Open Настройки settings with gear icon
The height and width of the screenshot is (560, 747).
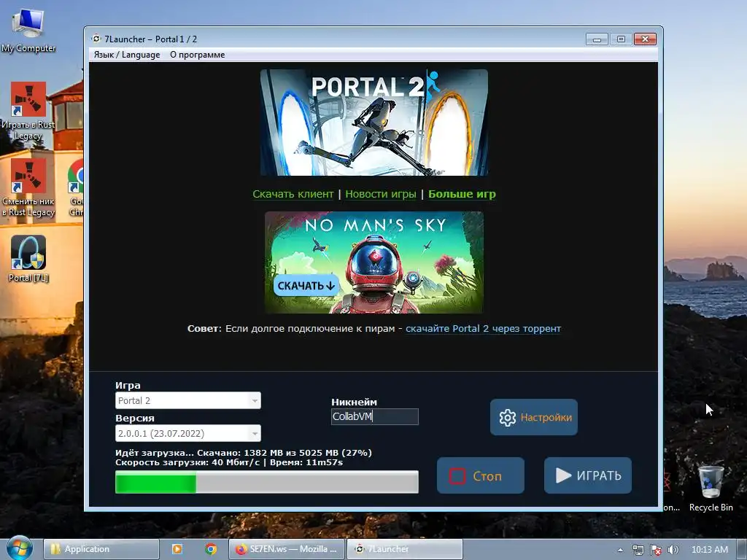tap(534, 417)
